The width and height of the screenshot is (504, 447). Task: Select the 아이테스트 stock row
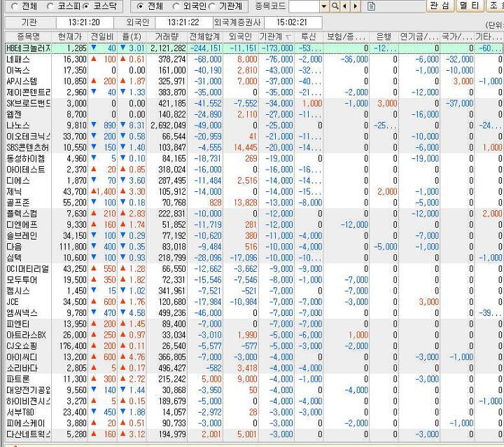click(x=254, y=170)
